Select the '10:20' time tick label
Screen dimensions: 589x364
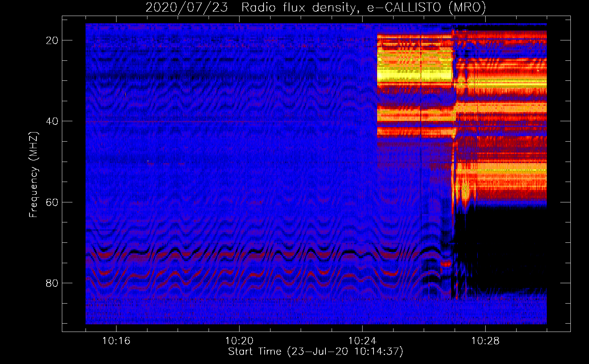(239, 341)
